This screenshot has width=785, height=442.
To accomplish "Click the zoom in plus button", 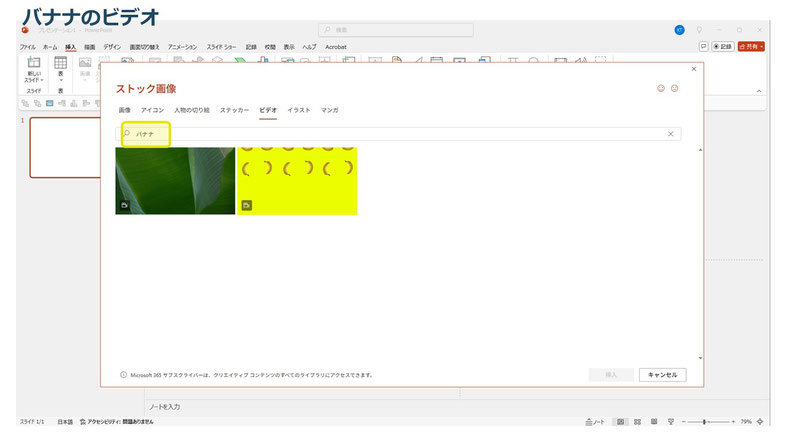I will tap(733, 422).
